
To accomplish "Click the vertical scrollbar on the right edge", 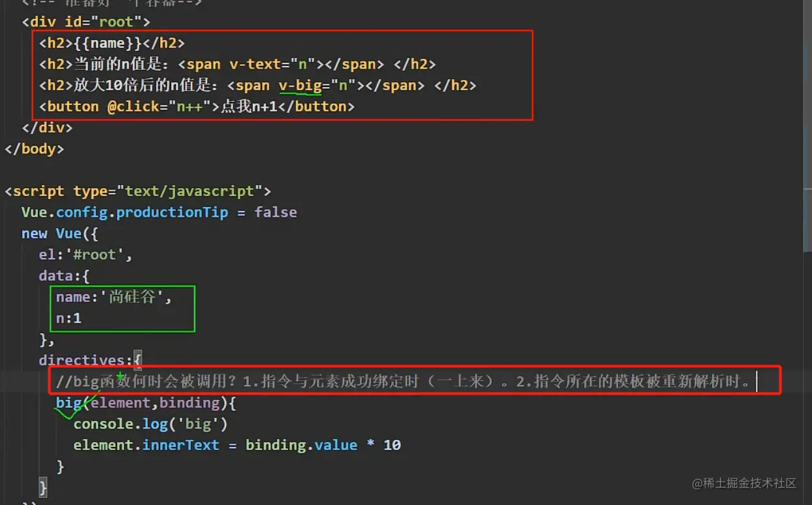I will coord(807,131).
